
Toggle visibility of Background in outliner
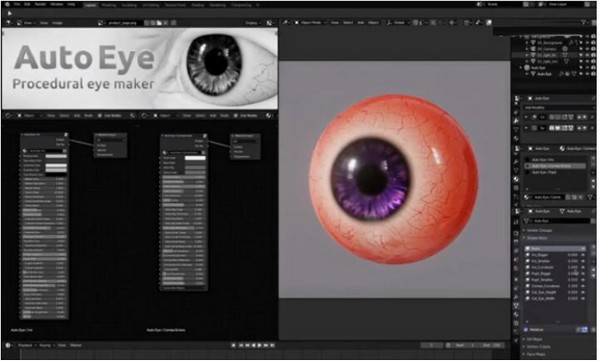587,42
